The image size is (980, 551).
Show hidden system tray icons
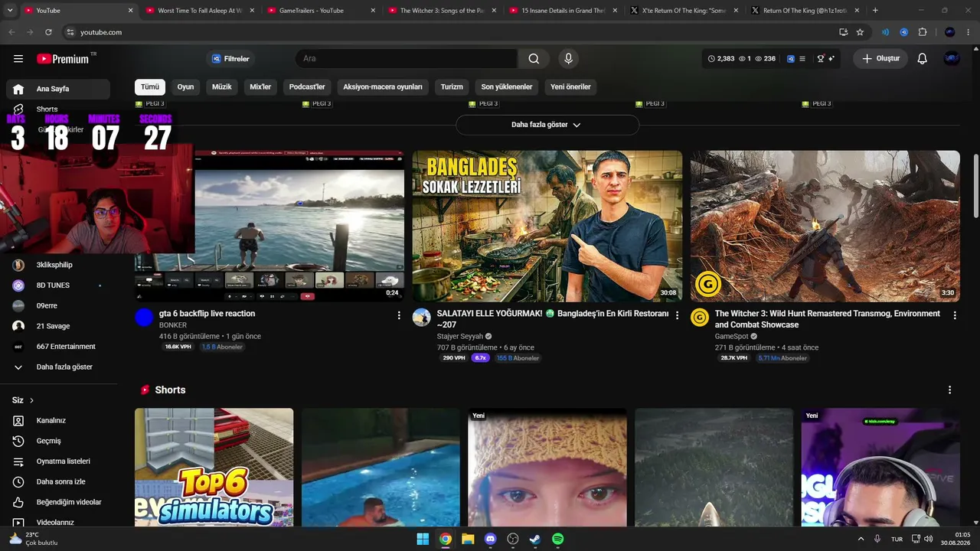coord(861,539)
